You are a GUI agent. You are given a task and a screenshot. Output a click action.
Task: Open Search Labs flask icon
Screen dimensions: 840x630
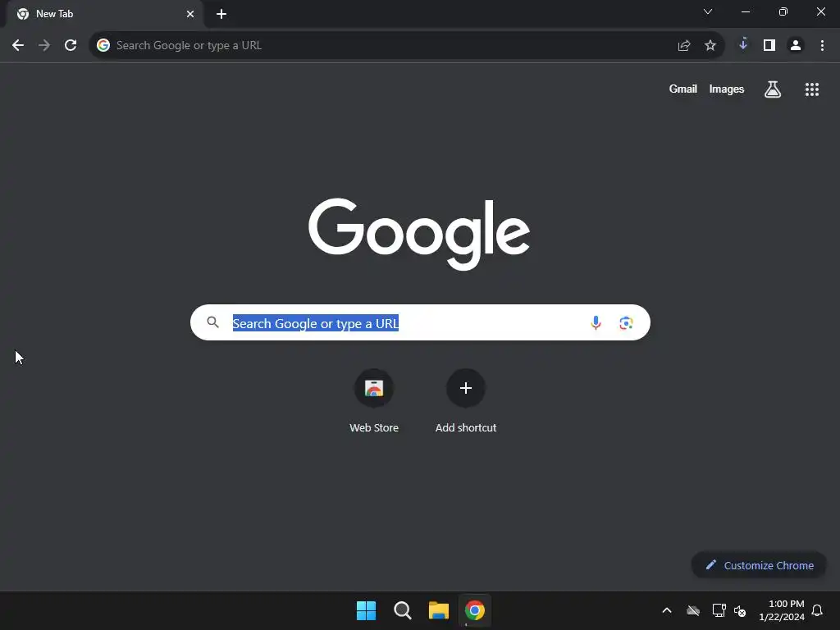click(773, 89)
